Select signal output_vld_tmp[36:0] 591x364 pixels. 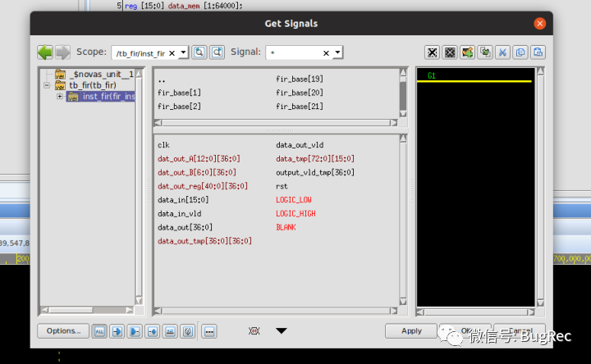(x=315, y=172)
